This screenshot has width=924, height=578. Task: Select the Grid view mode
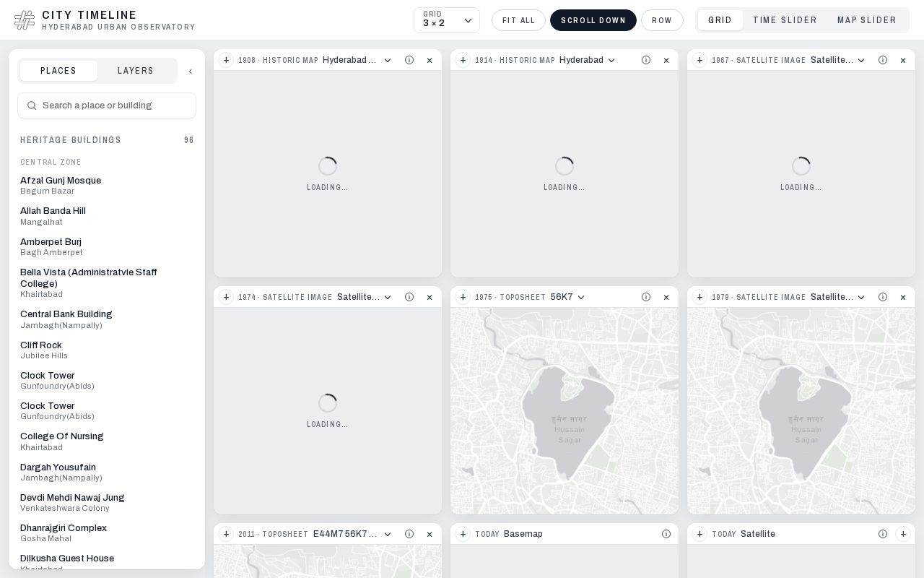click(720, 20)
